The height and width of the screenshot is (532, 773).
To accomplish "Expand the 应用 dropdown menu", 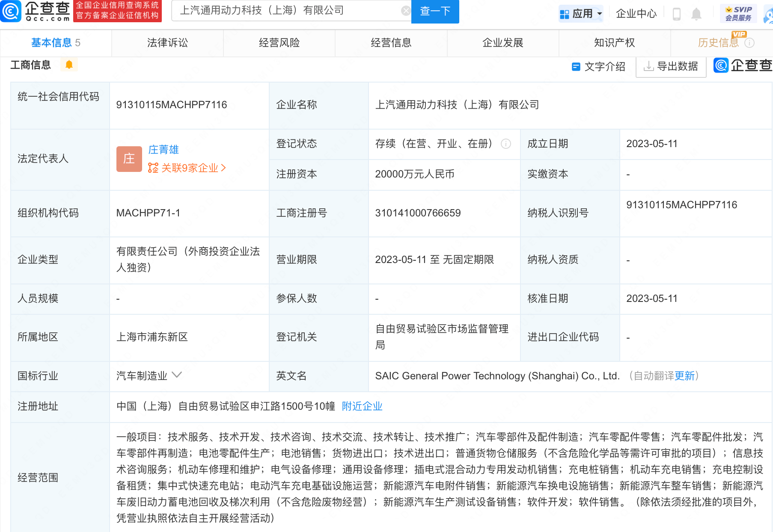I will click(600, 14).
